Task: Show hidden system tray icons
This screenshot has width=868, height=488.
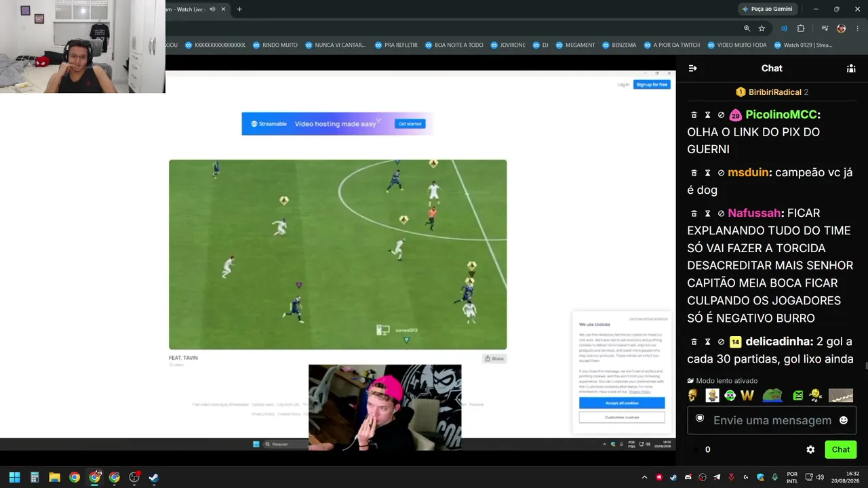Action: [x=644, y=477]
